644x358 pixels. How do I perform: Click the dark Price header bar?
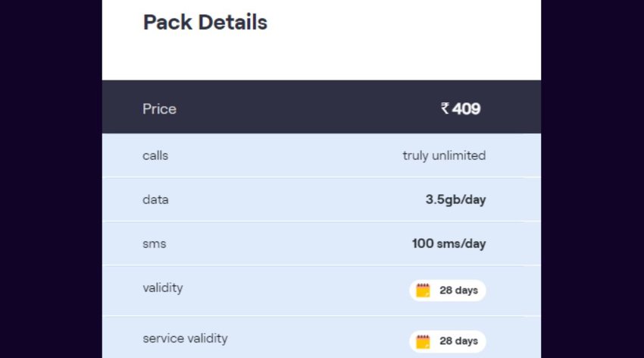click(321, 107)
